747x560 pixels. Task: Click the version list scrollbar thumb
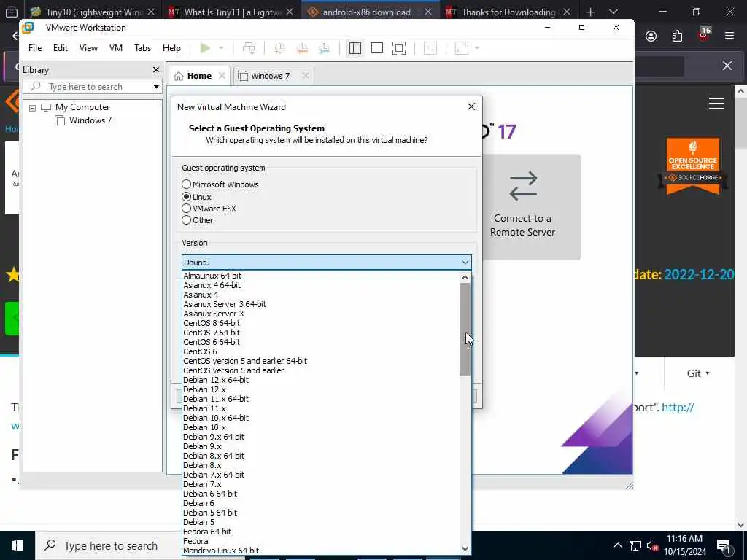465,329
